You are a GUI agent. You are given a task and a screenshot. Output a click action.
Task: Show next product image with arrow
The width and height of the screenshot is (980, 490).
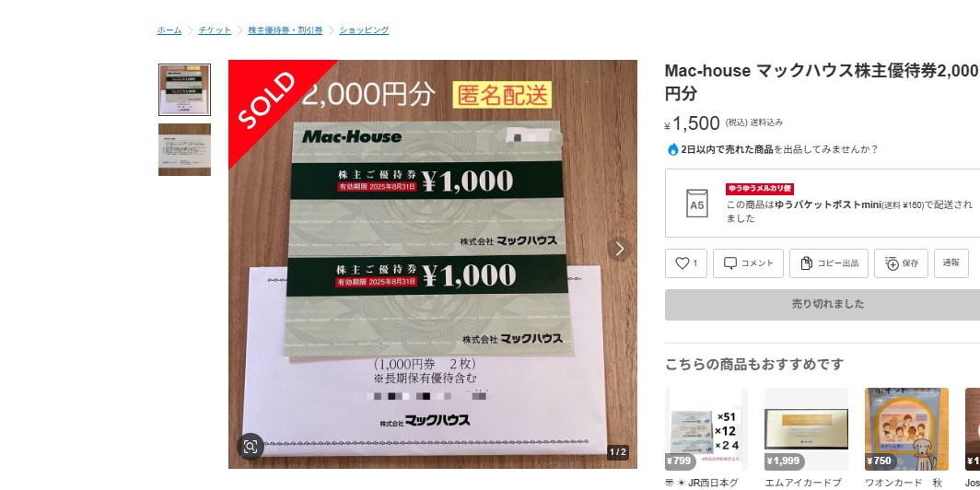[619, 249]
